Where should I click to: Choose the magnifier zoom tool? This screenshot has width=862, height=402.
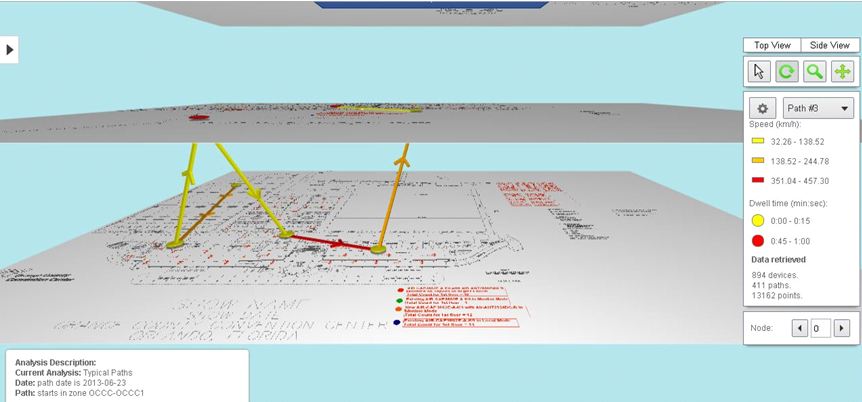point(815,72)
